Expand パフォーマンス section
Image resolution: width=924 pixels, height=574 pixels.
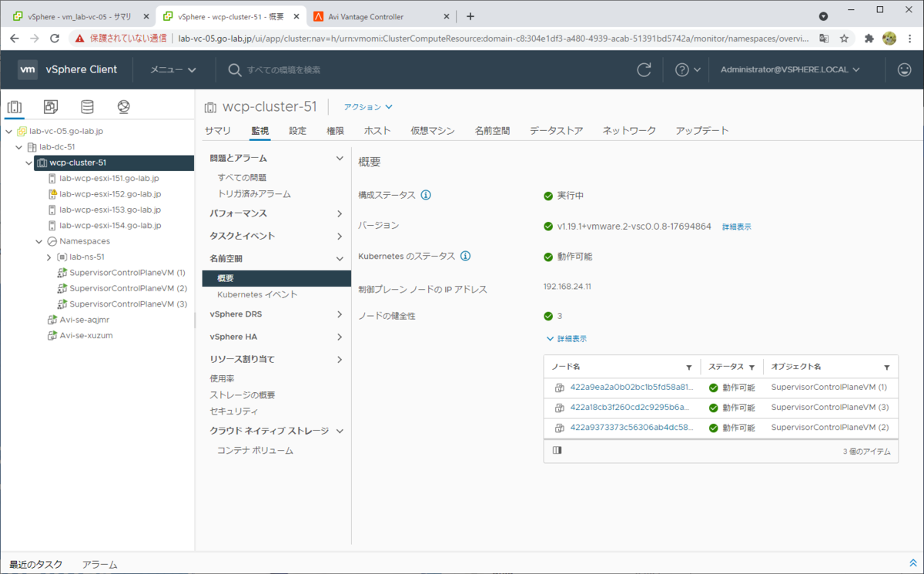pyautogui.click(x=340, y=213)
